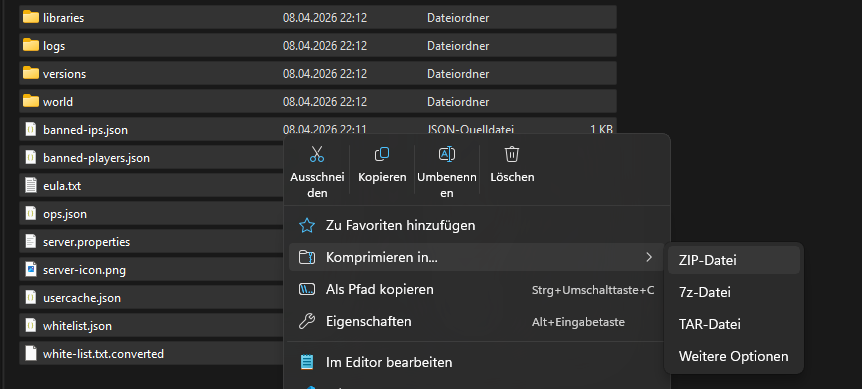The image size is (862, 389).
Task: Click the white-list.txt.converted file icon
Action: 31,354
